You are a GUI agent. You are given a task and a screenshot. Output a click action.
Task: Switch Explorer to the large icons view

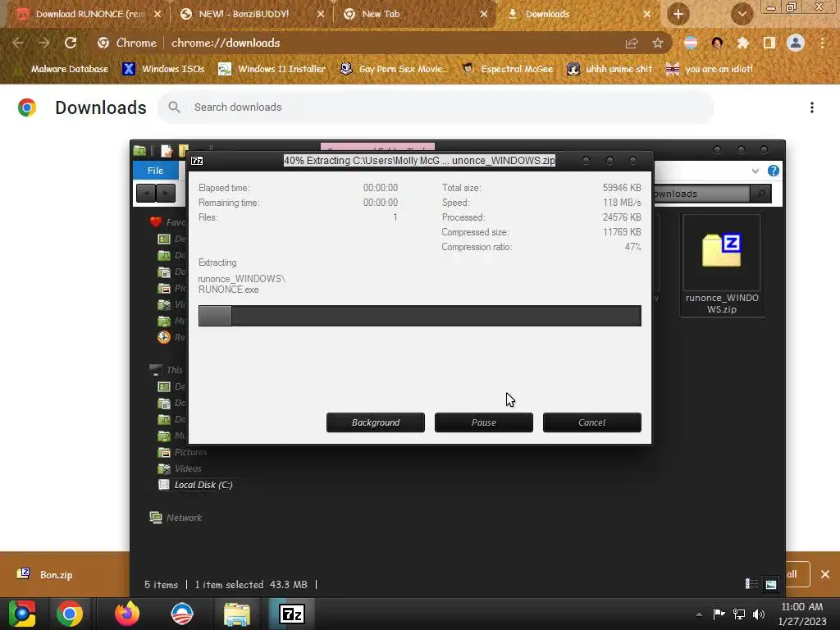pyautogui.click(x=771, y=584)
